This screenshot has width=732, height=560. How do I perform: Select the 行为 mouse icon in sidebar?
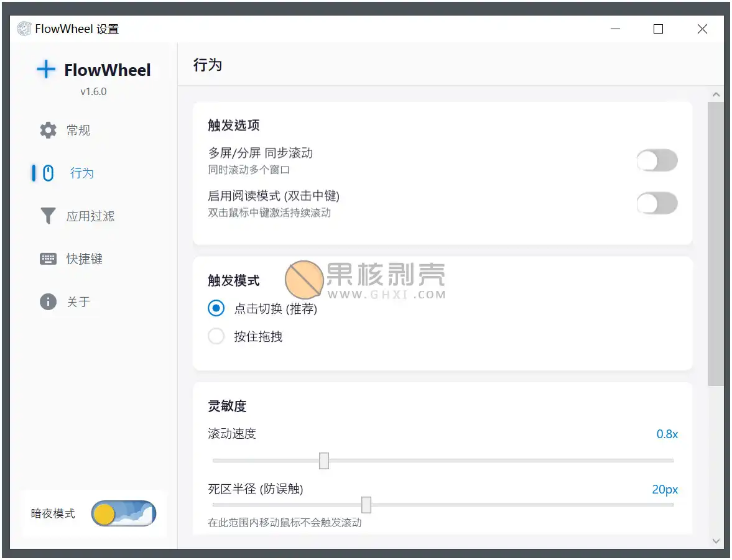click(x=48, y=173)
